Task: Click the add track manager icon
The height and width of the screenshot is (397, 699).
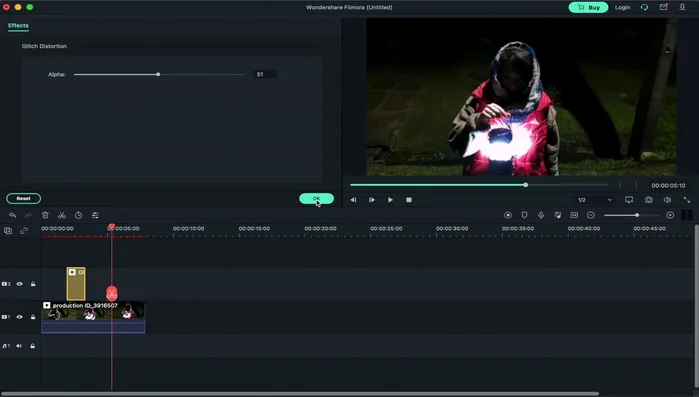Action: pos(8,230)
